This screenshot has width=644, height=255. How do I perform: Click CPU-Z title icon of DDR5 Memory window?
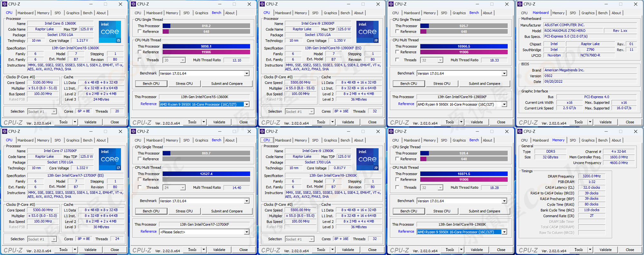520,132
